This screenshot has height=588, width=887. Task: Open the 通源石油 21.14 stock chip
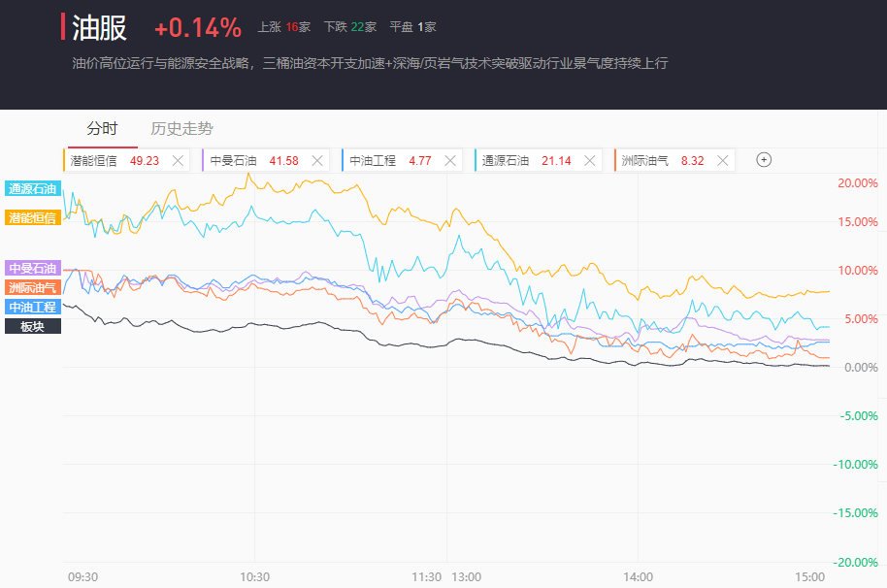pyautogui.click(x=527, y=161)
